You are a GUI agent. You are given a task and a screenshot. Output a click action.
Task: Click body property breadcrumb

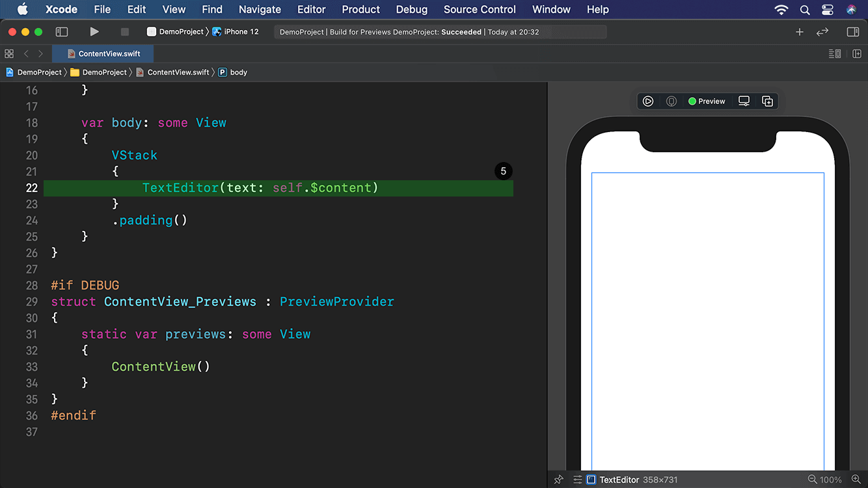[x=233, y=72]
